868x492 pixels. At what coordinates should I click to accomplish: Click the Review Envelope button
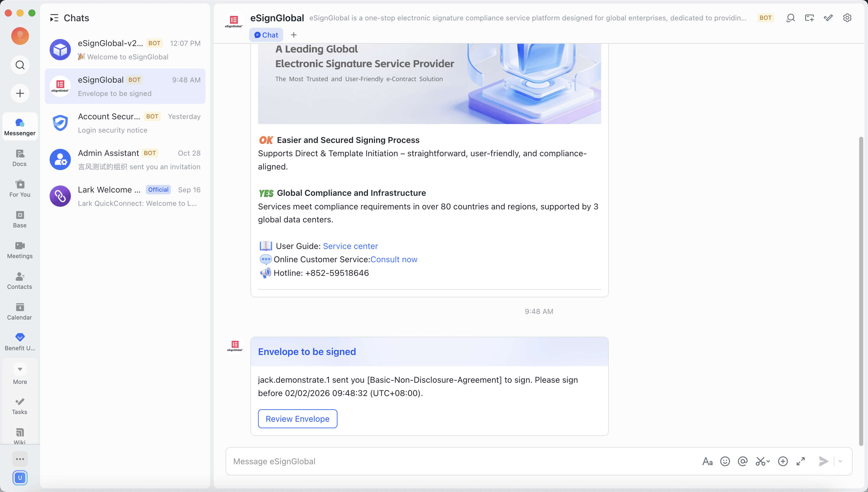[297, 419]
